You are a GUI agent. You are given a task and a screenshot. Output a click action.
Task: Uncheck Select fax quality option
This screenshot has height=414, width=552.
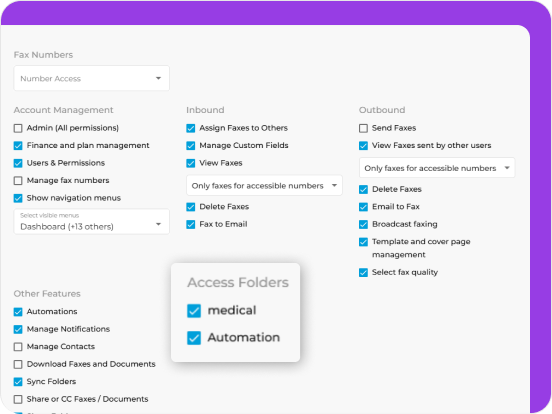click(363, 272)
